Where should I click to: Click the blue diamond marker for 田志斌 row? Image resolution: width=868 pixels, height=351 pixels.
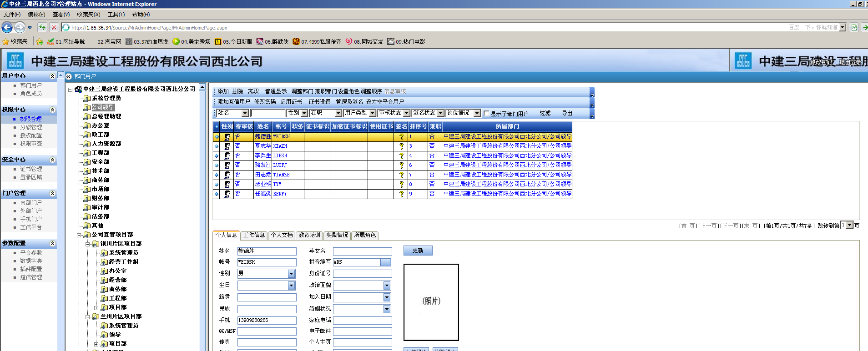click(x=217, y=175)
